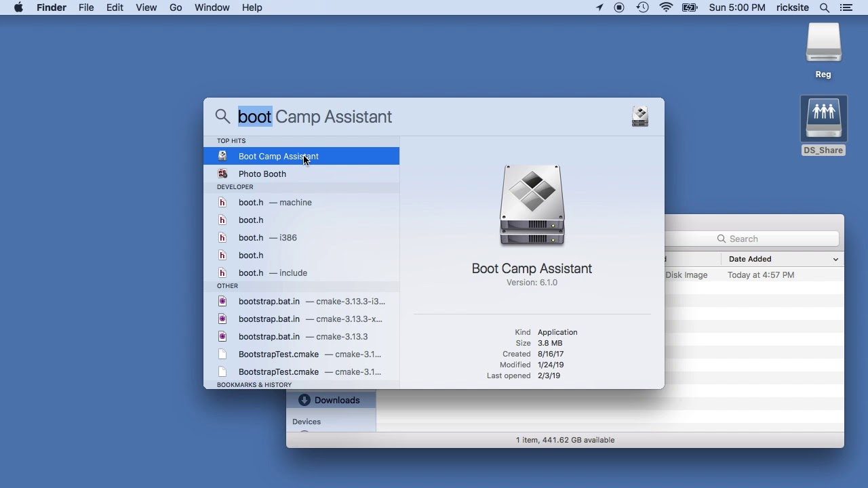This screenshot has width=868, height=488.
Task: Click the Downloads arrow icon in the sidebar
Action: click(x=304, y=400)
